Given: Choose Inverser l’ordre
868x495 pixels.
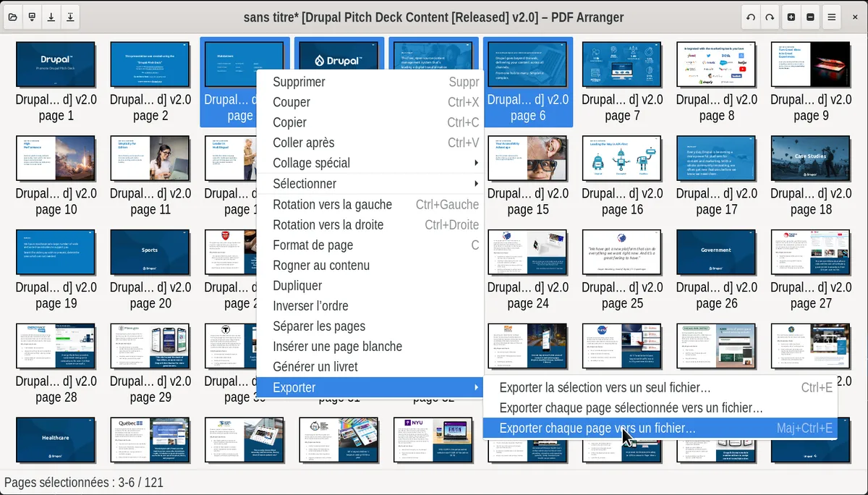Looking at the screenshot, I should 370,305.
